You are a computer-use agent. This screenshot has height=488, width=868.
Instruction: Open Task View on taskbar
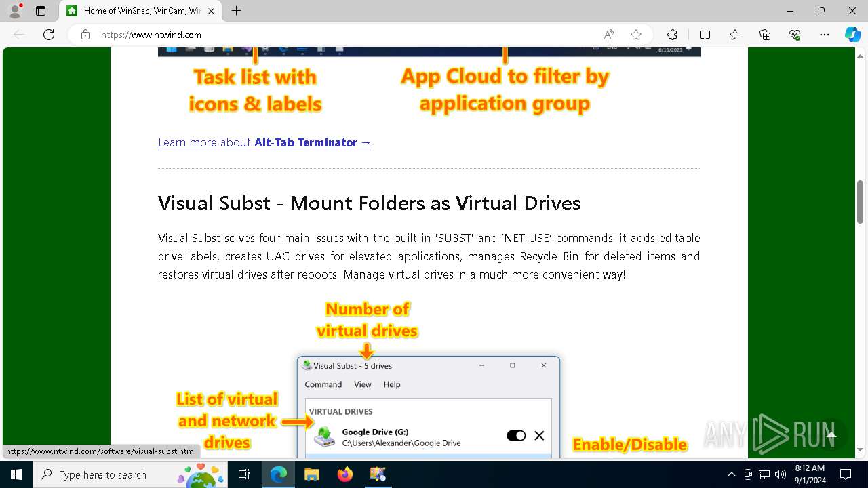click(245, 474)
